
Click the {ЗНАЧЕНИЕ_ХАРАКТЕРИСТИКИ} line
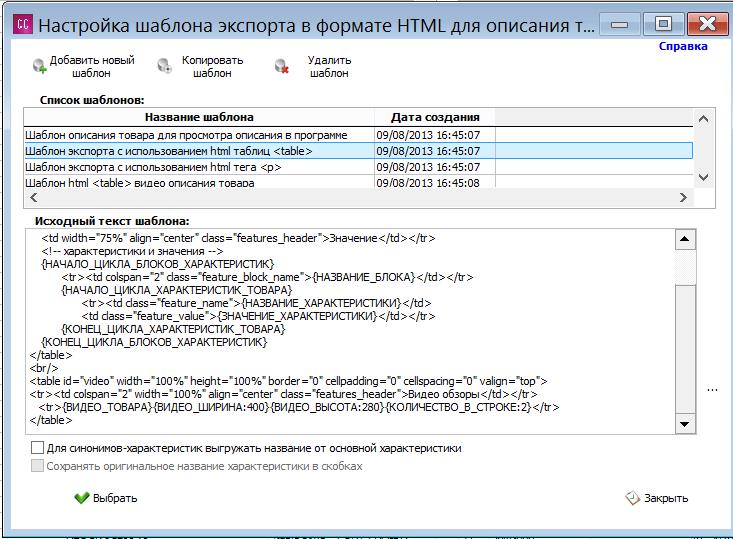258,316
